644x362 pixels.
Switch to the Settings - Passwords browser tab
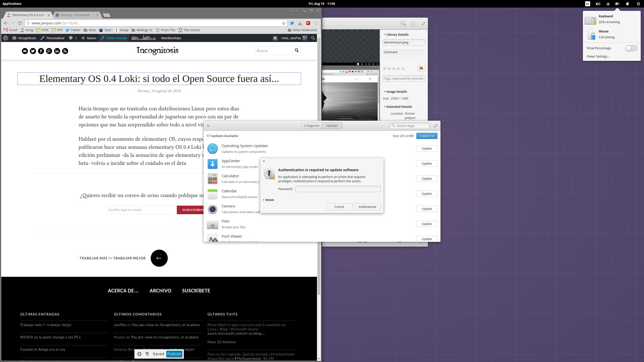(75, 15)
